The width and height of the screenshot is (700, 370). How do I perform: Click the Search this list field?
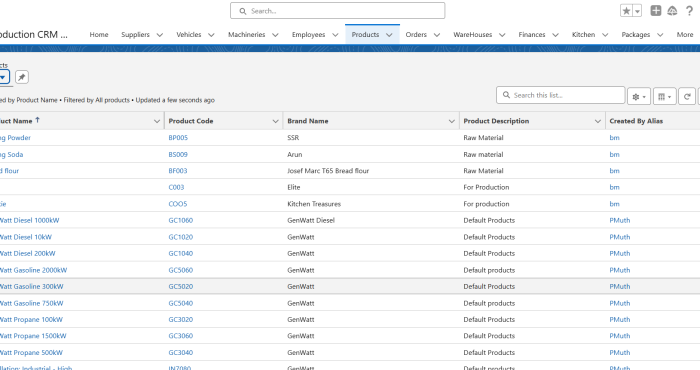point(560,95)
